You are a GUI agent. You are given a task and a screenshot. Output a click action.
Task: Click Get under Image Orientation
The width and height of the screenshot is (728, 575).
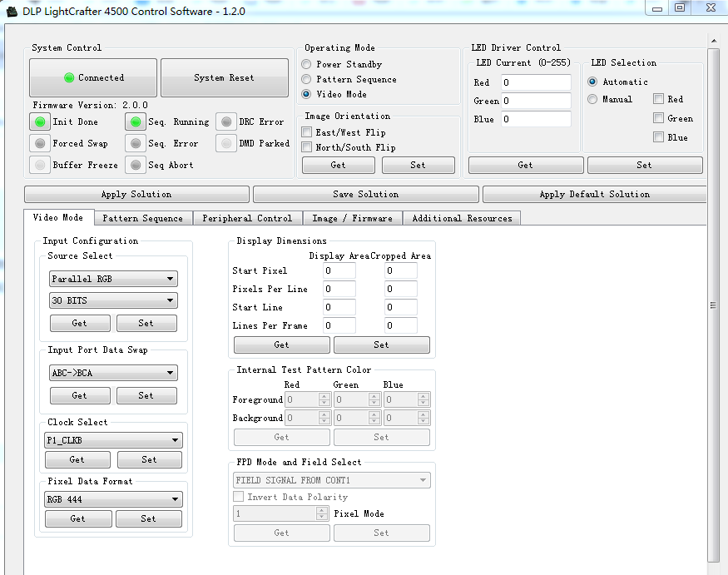point(338,165)
